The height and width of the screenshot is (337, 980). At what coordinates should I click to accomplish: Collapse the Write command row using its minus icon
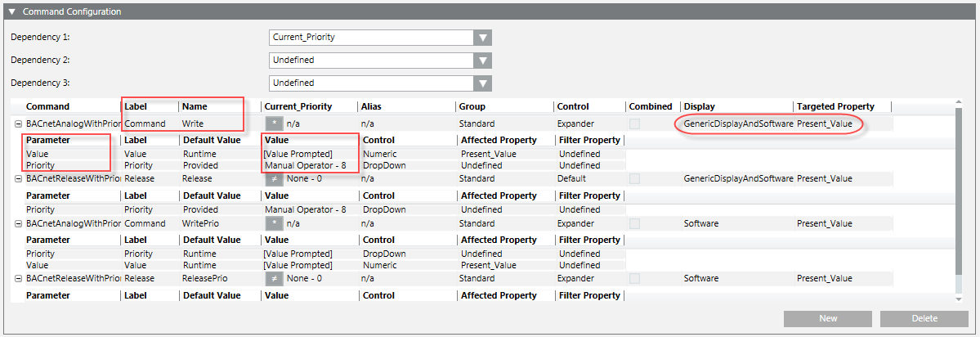17,124
